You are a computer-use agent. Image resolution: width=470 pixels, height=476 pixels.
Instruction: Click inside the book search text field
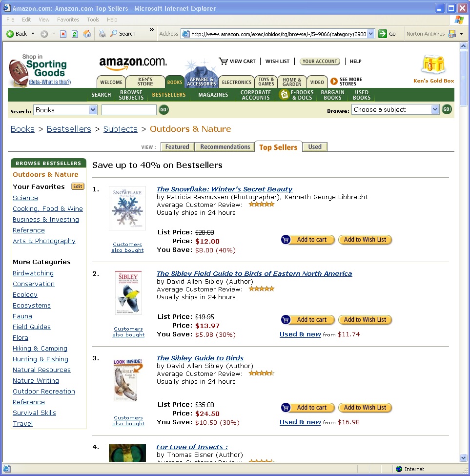[x=129, y=110]
